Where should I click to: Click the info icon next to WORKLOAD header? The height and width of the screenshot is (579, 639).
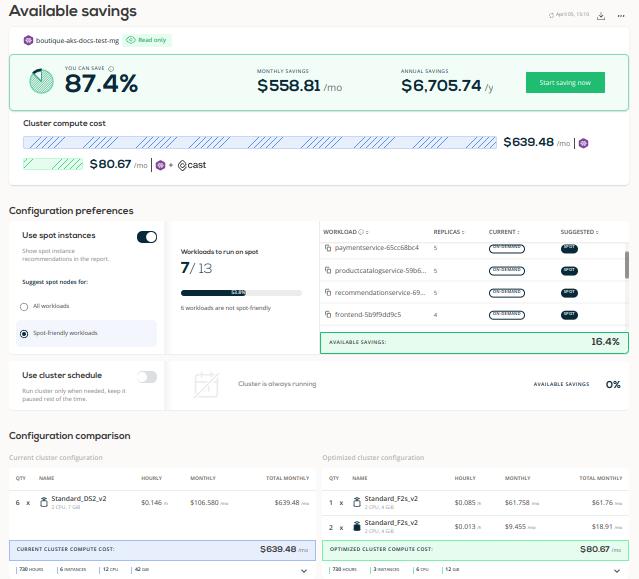click(361, 232)
